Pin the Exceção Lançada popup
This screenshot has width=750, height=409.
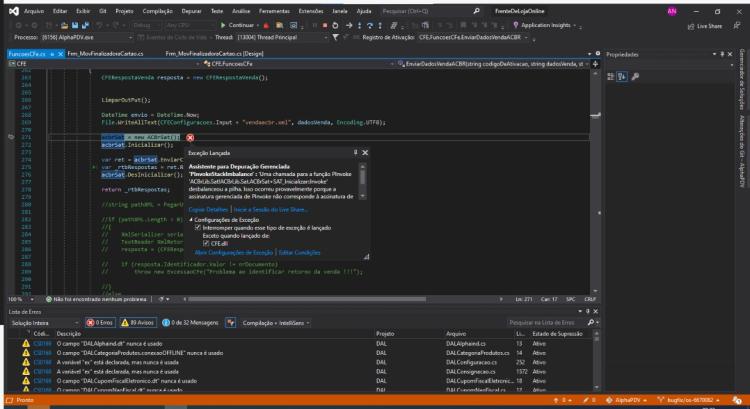click(x=355, y=152)
